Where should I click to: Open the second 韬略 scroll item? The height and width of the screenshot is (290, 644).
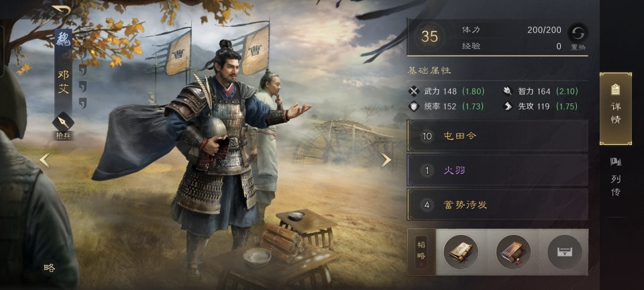coord(513,252)
